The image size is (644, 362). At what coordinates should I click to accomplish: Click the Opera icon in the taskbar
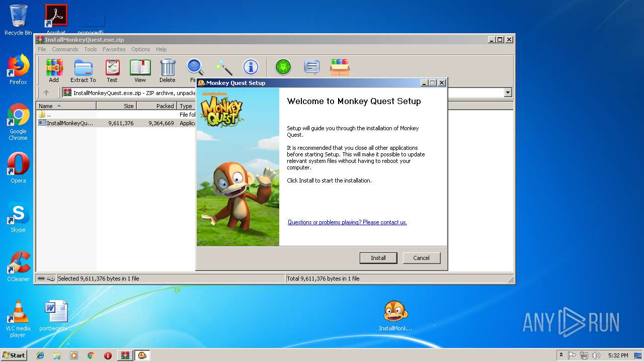(x=108, y=355)
